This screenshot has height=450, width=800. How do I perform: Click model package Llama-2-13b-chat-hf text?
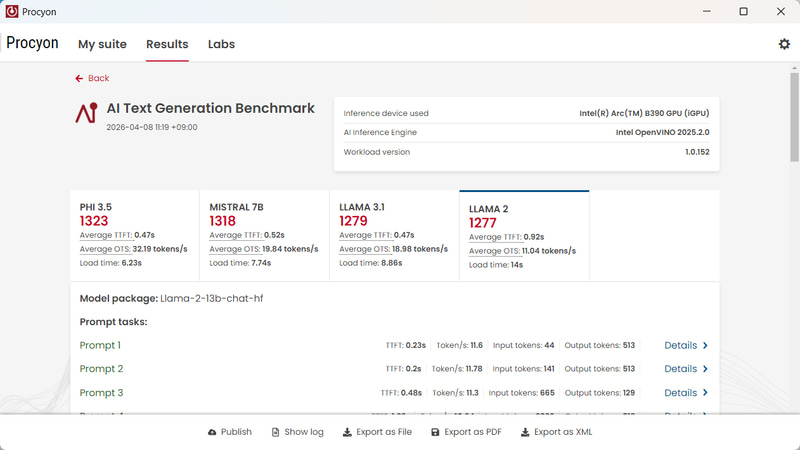[212, 298]
